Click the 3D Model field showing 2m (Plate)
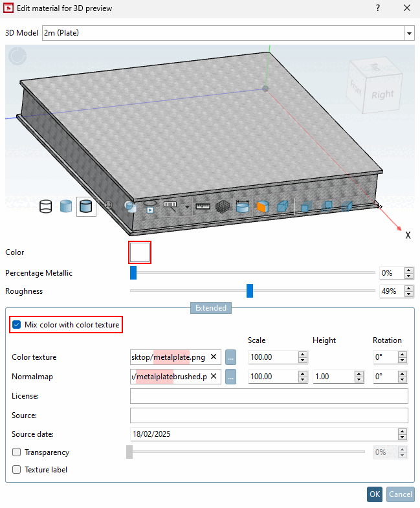The image size is (420, 508). coord(223,33)
